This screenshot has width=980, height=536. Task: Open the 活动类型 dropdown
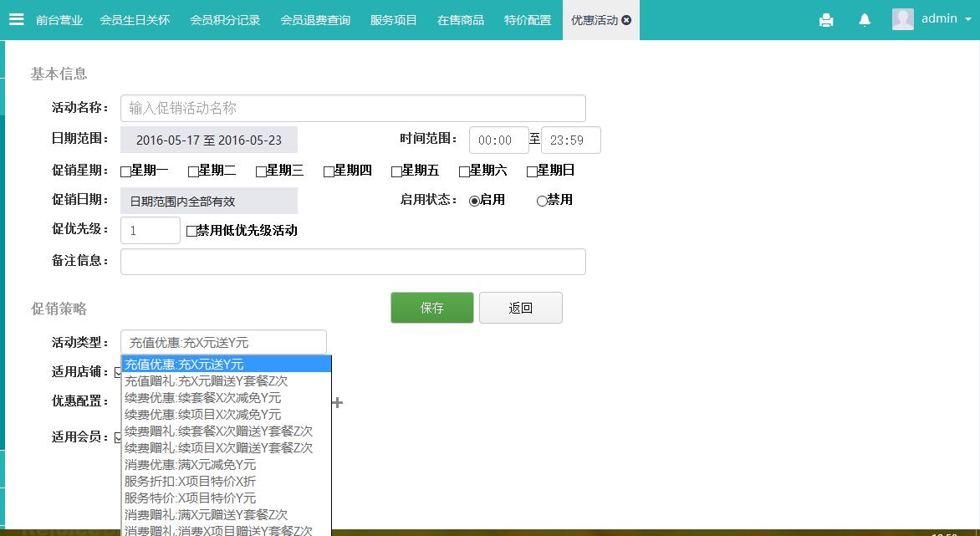tap(223, 342)
